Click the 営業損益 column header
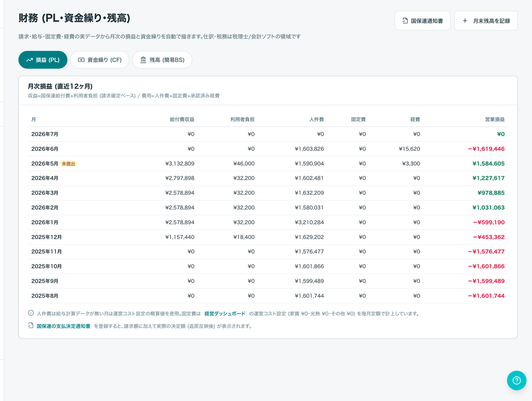Viewport: 532px width, 401px height. click(x=495, y=119)
